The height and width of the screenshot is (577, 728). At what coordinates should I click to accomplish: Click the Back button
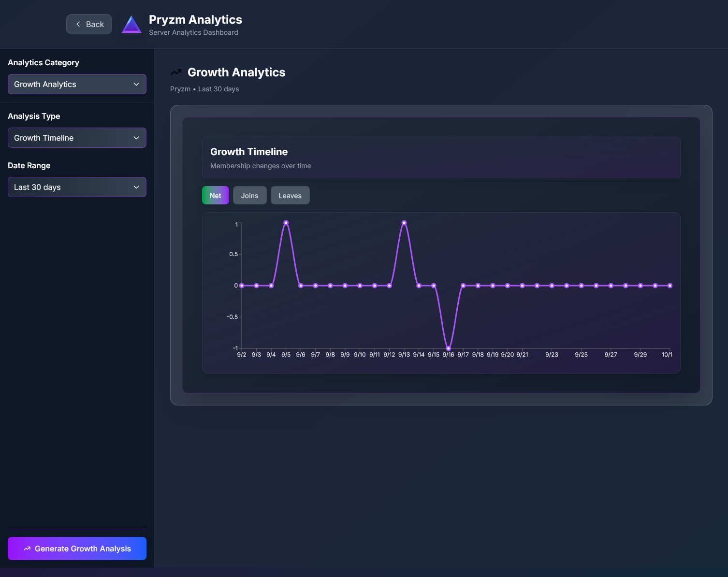89,24
